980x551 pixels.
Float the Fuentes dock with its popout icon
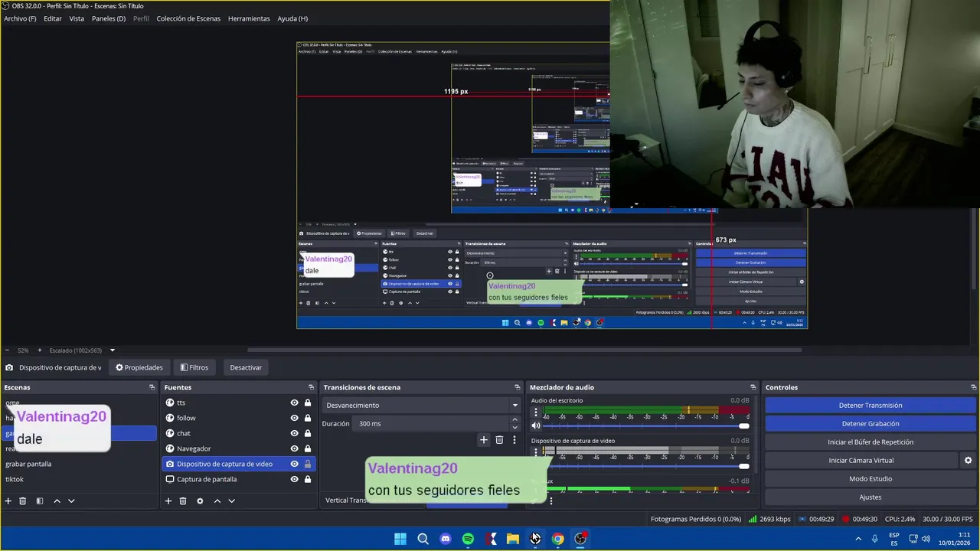click(x=311, y=387)
